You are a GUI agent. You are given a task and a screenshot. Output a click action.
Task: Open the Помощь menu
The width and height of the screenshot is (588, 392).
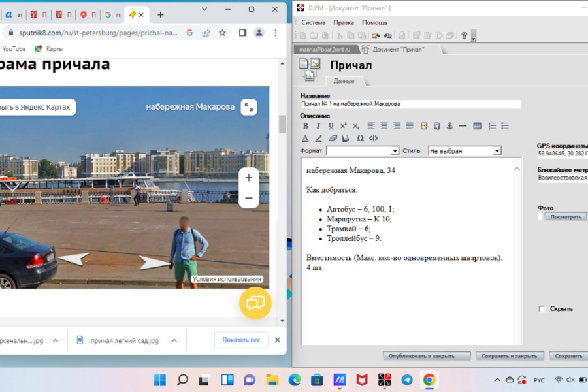[x=374, y=22]
